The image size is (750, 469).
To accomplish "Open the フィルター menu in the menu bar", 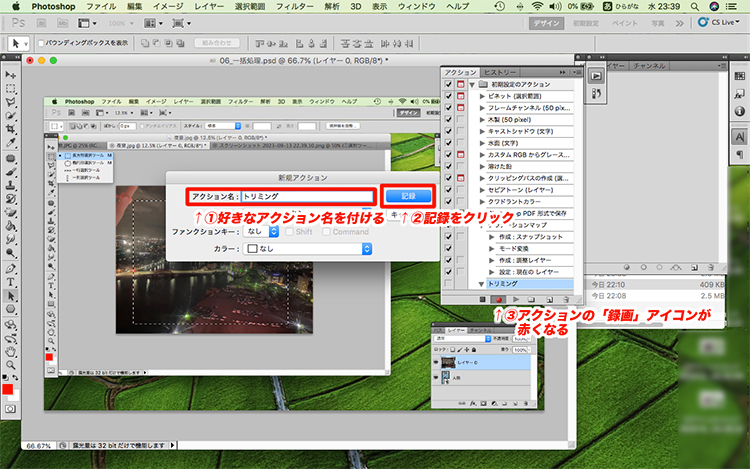I will (294, 6).
